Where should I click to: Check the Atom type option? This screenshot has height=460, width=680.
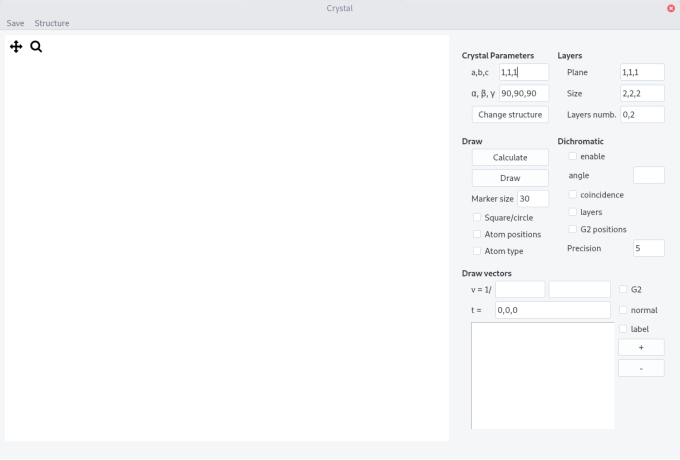click(477, 251)
